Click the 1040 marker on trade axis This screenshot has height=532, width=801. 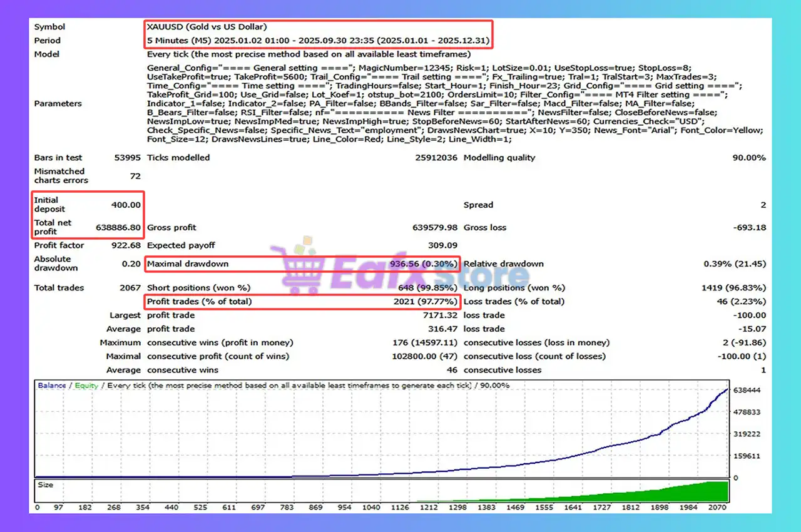tap(371, 507)
